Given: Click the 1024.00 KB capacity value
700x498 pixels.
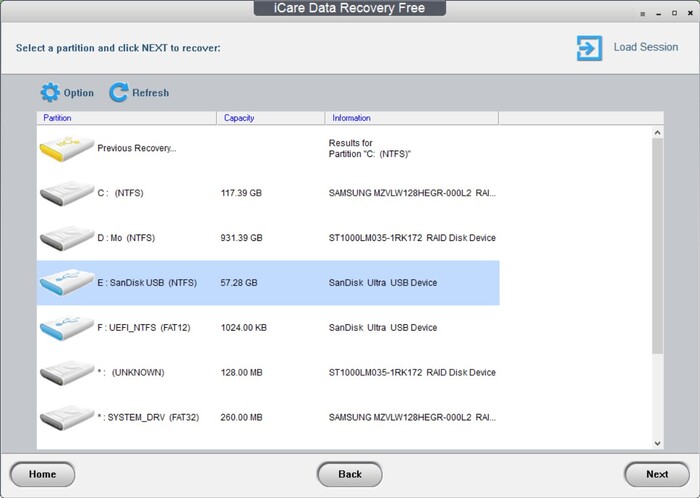Looking at the screenshot, I should coord(244,328).
